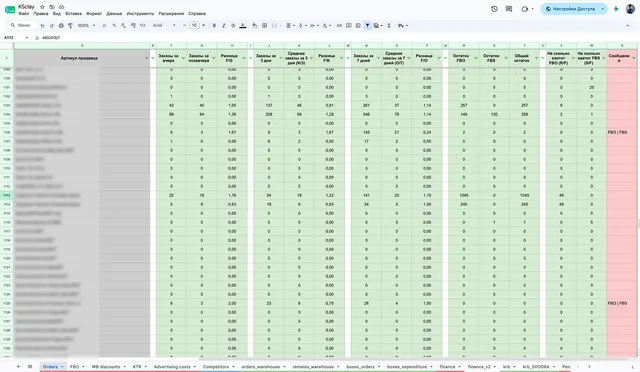Add a new sheet with plus
The width and height of the screenshot is (640, 372).
(x=18, y=367)
